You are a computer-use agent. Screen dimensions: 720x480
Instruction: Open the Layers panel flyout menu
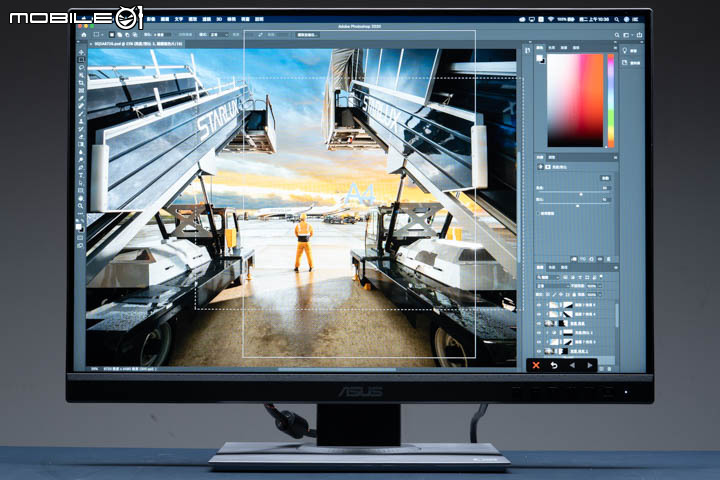tap(616, 267)
